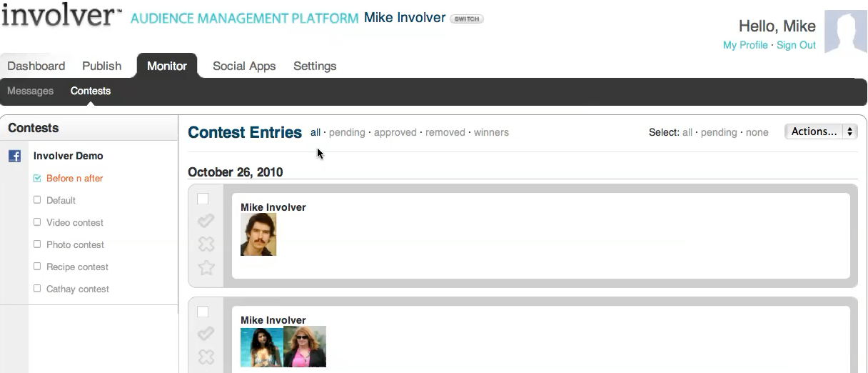Click the Contests sidebar heading
Viewport: 868px width, 373px height.
click(x=34, y=128)
